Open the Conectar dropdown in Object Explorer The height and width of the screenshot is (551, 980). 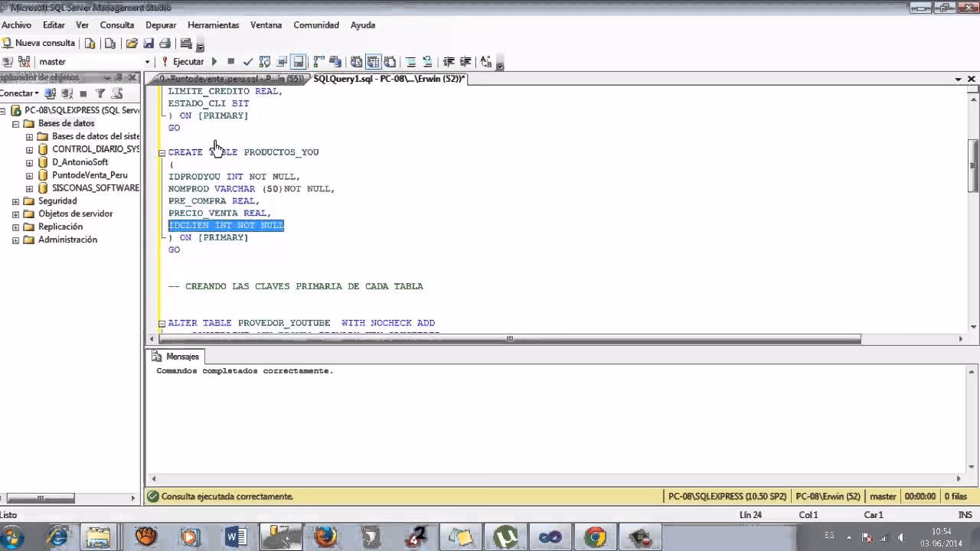coord(19,93)
